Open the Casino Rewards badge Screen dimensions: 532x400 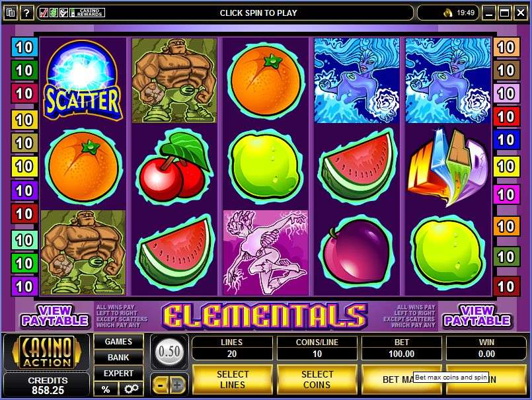click(x=87, y=13)
